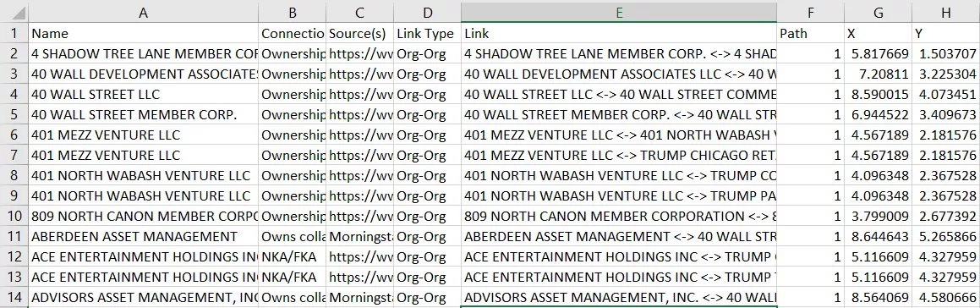
Task: Select Y value 1.503707
Action: point(945,54)
